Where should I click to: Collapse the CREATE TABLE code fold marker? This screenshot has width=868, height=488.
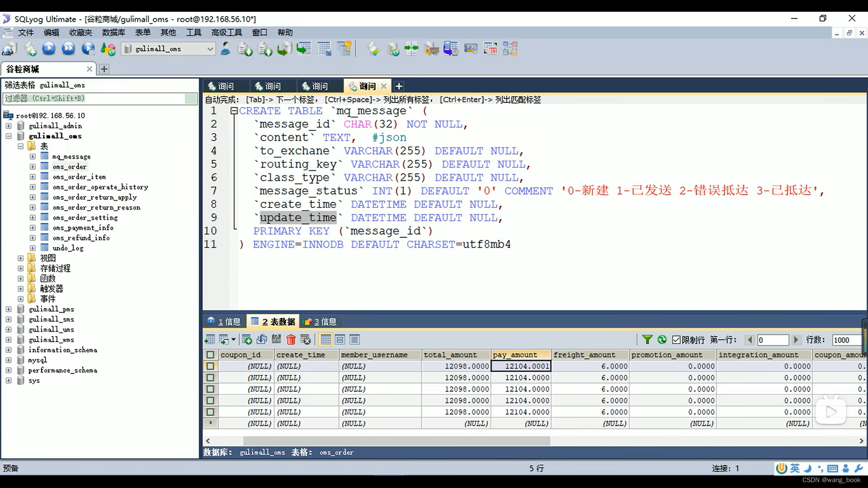point(234,111)
